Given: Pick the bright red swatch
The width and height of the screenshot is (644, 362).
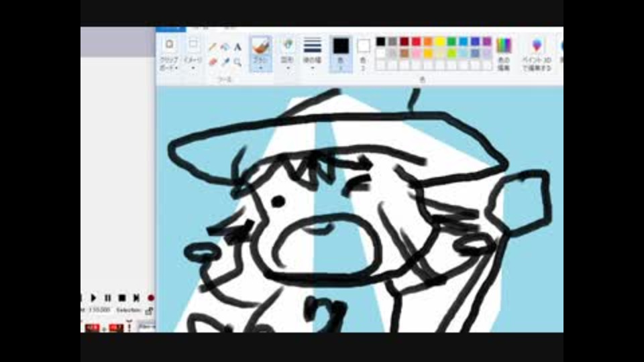Looking at the screenshot, I should click(x=416, y=42).
